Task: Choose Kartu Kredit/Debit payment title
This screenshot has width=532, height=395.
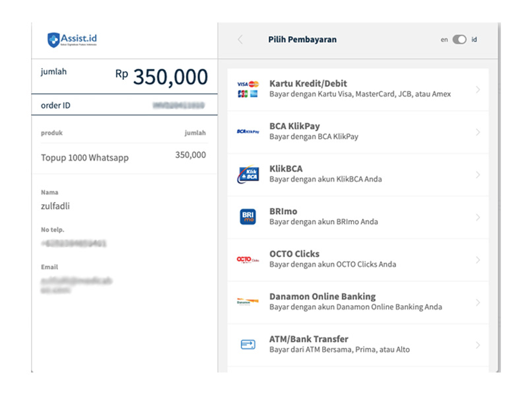Action: pos(308,83)
